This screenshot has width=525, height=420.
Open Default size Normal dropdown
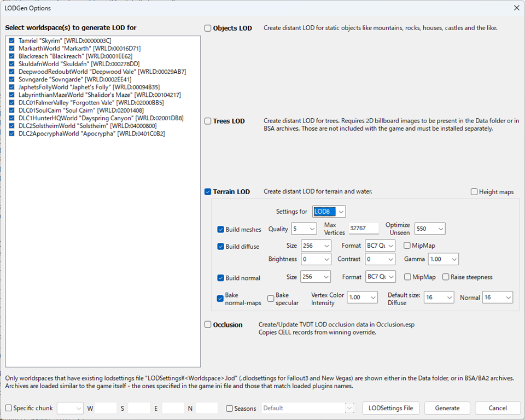pos(498,297)
